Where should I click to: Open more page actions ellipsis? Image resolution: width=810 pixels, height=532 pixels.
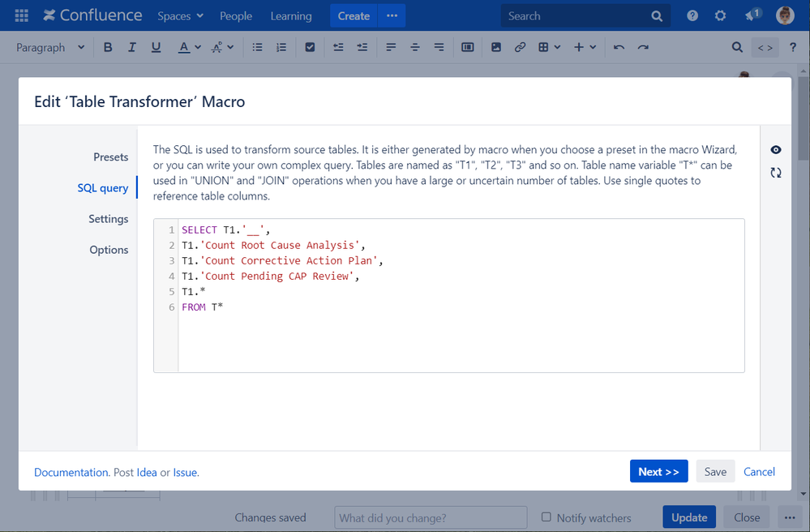[790, 517]
